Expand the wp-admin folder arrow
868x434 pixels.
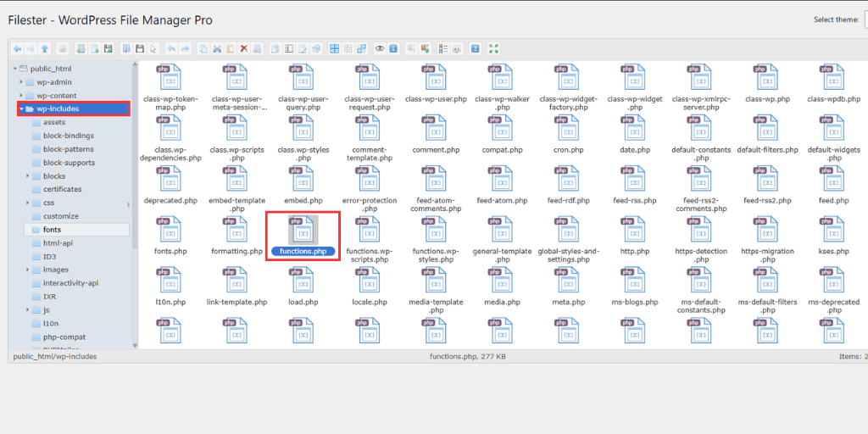21,82
